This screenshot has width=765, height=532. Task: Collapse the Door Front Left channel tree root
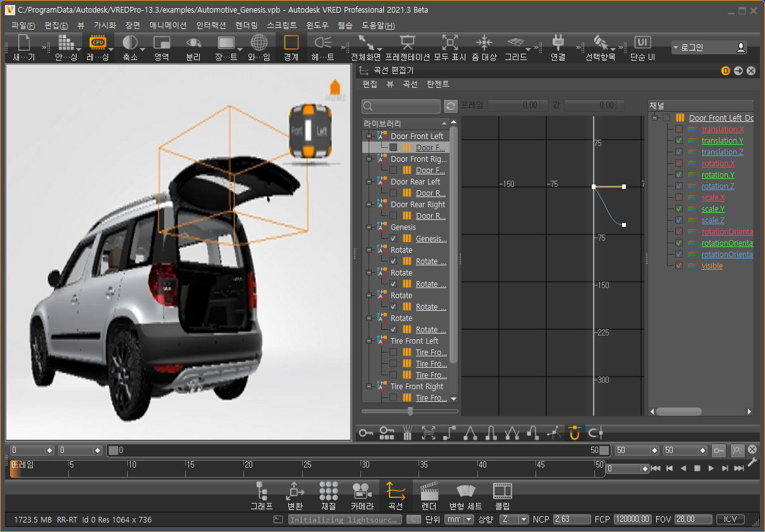point(656,118)
